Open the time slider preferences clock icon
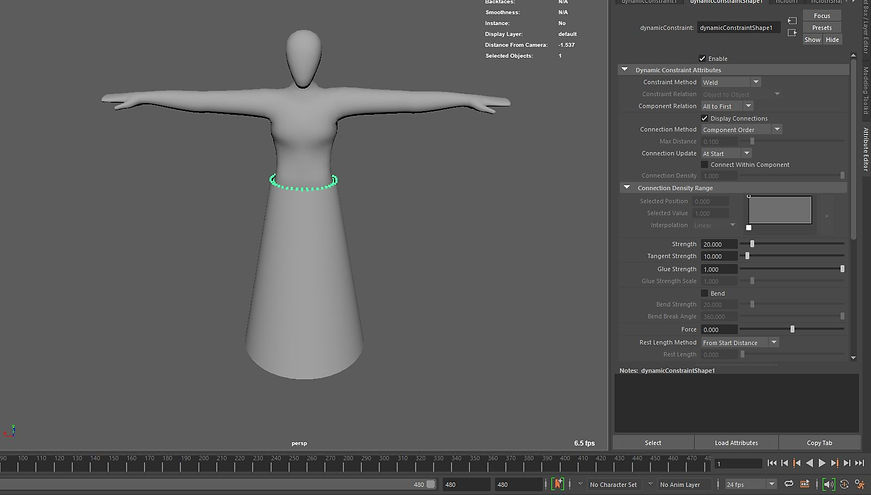The width and height of the screenshot is (871, 495). [844, 484]
